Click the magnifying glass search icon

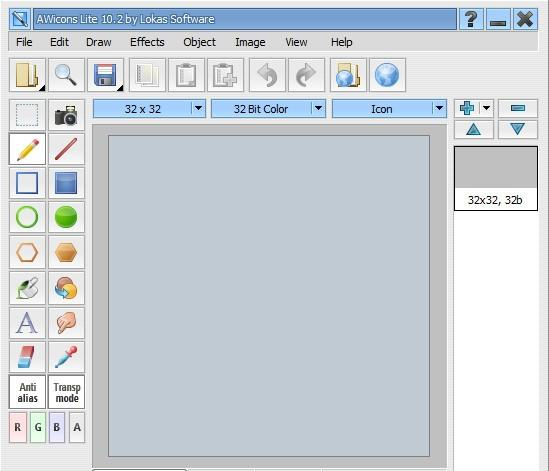66,75
